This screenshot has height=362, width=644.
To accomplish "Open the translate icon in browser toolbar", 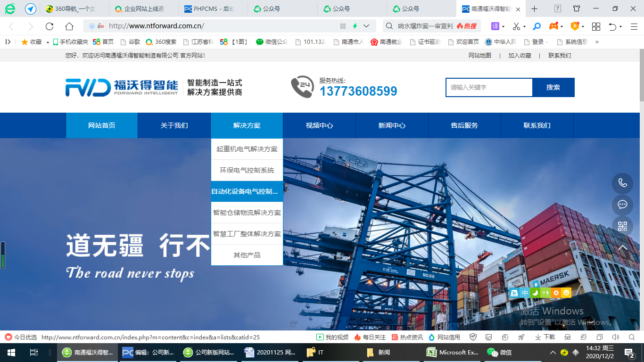I will point(495,26).
